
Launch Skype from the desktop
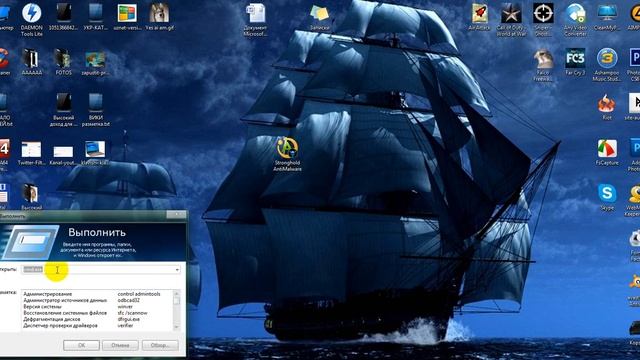(607, 197)
